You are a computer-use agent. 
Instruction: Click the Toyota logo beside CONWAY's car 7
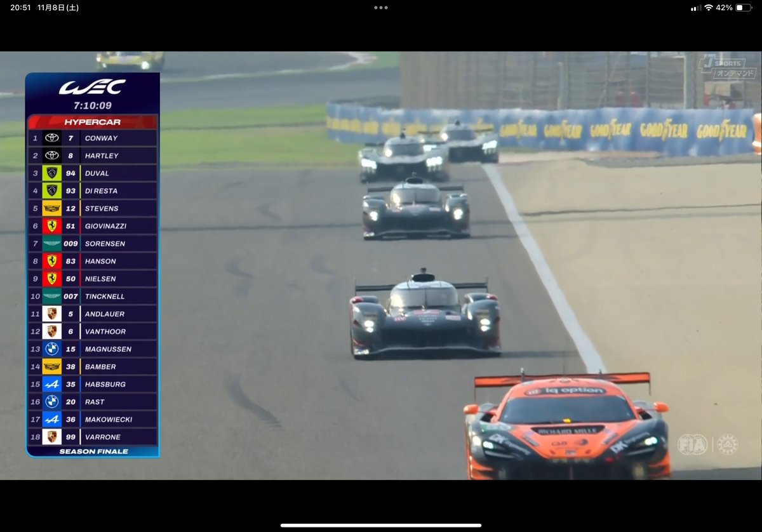point(52,138)
